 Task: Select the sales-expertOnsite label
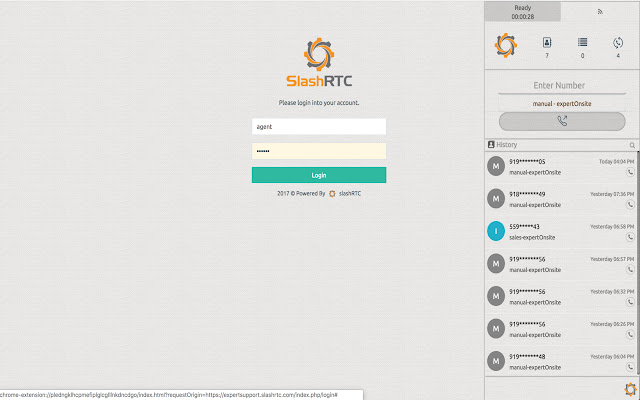tap(532, 238)
